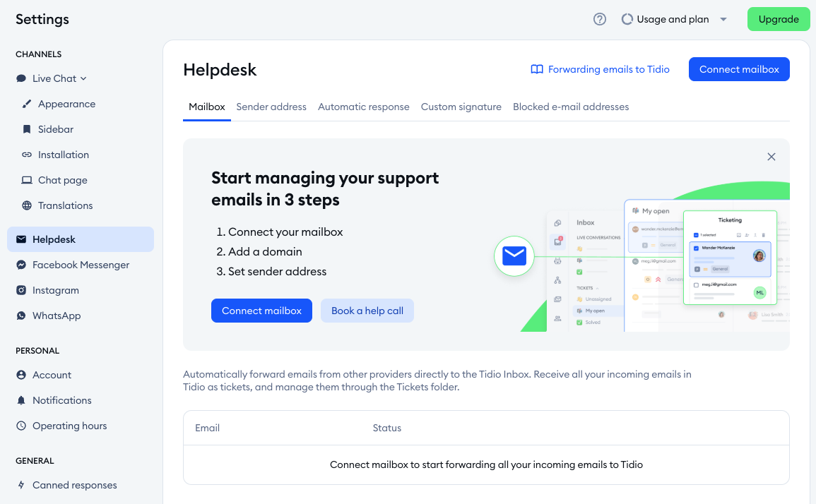The width and height of the screenshot is (816, 504).
Task: Click the empty-table message about connecting mailbox
Action: [486, 464]
